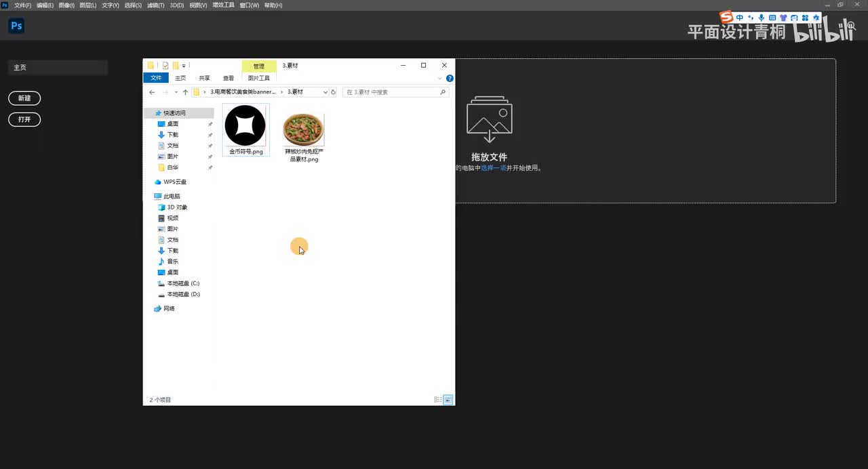
Task: Click the magnifier icon in Explorer search box
Action: 443,92
